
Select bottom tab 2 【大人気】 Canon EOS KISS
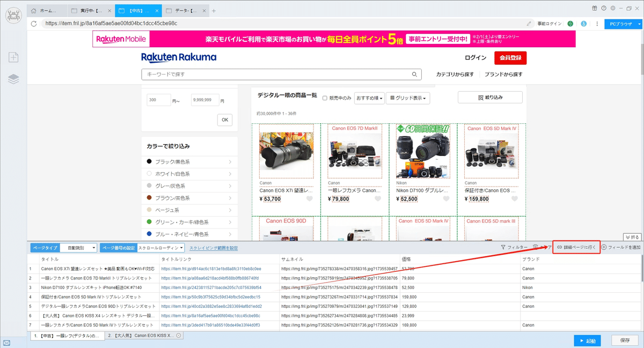[143, 336]
